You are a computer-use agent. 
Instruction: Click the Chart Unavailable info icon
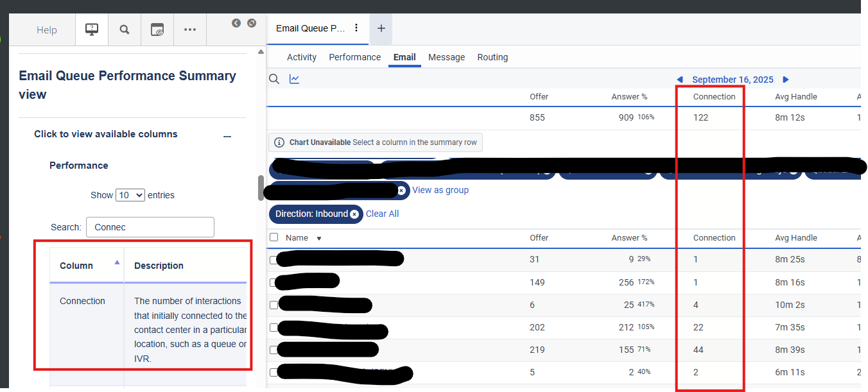pyautogui.click(x=279, y=142)
